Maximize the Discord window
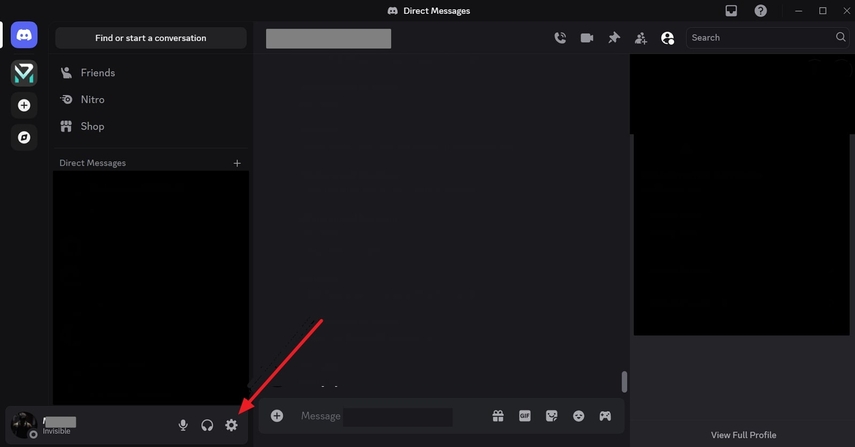Image resolution: width=855 pixels, height=447 pixels. click(823, 10)
